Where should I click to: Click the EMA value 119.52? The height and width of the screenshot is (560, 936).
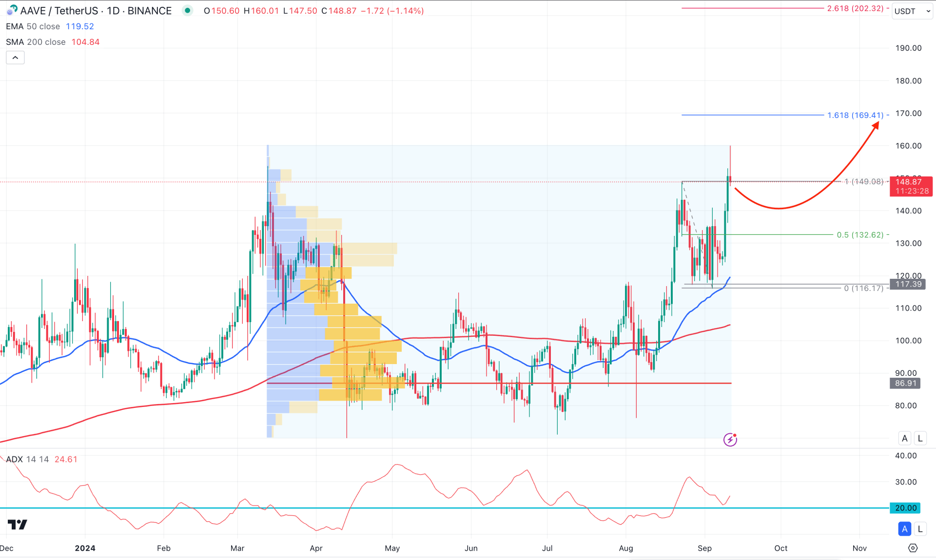click(80, 26)
